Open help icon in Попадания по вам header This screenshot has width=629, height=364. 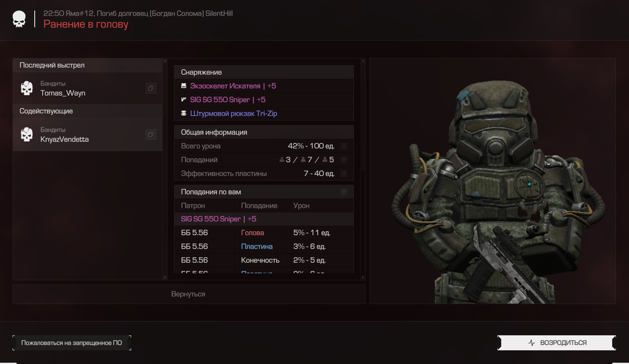344,192
